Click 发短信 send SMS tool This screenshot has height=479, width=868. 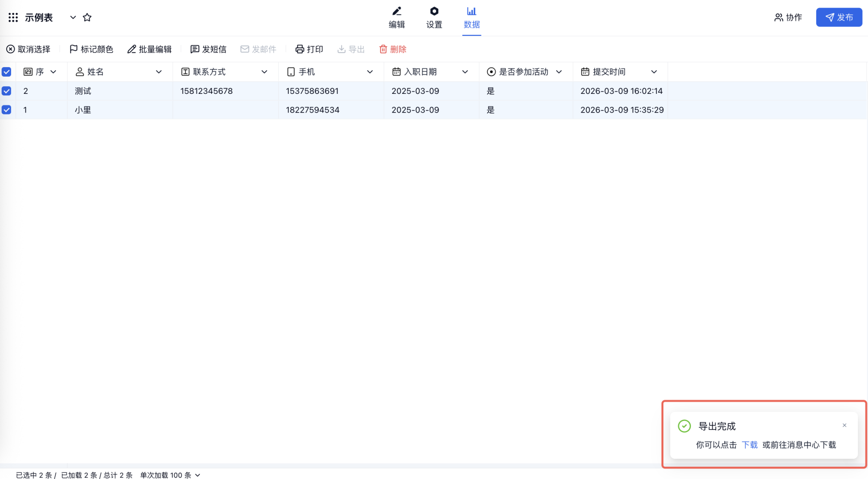[x=208, y=49]
